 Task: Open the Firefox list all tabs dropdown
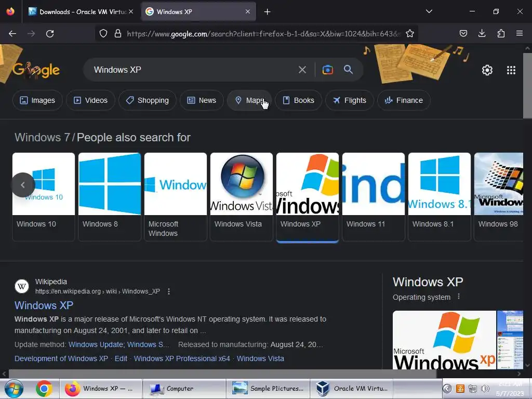(429, 11)
